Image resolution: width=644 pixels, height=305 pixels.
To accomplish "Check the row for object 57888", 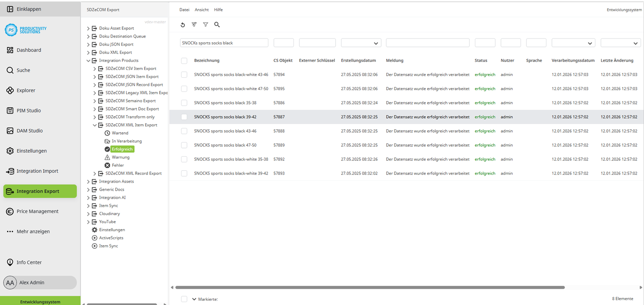I will (184, 131).
